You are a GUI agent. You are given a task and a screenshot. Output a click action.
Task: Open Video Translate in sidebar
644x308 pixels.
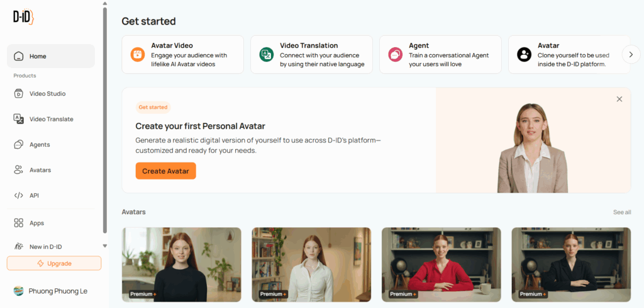pos(51,119)
